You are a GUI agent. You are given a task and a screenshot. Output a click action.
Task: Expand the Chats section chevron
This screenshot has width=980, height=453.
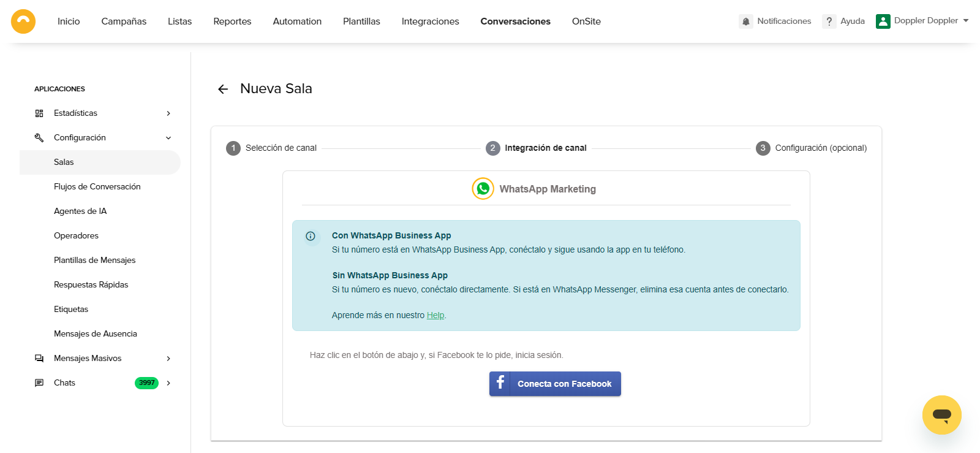click(168, 383)
